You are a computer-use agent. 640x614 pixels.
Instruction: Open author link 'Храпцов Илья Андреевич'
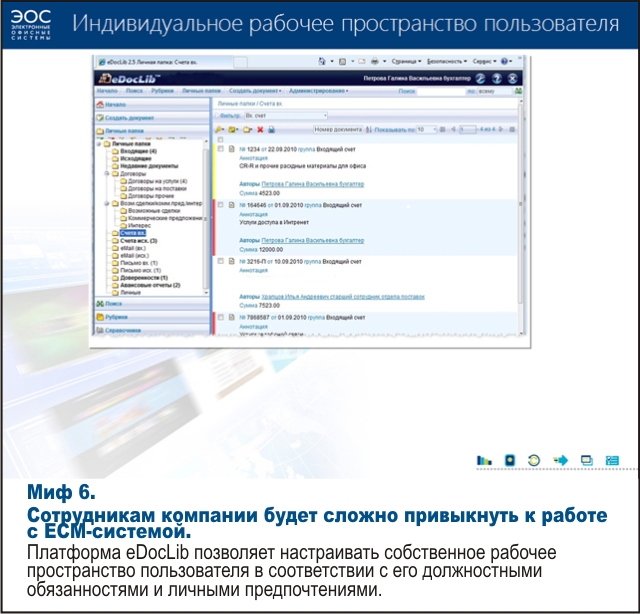(343, 297)
